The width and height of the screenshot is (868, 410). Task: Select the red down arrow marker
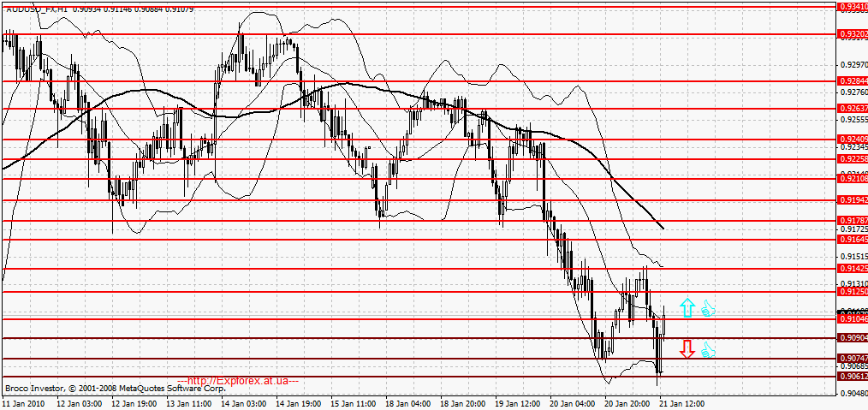pos(687,349)
